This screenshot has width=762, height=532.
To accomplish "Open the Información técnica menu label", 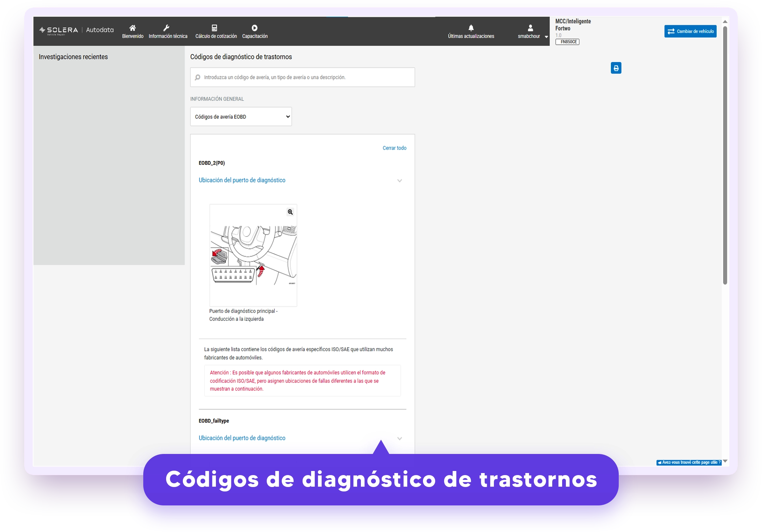I will [x=168, y=36].
